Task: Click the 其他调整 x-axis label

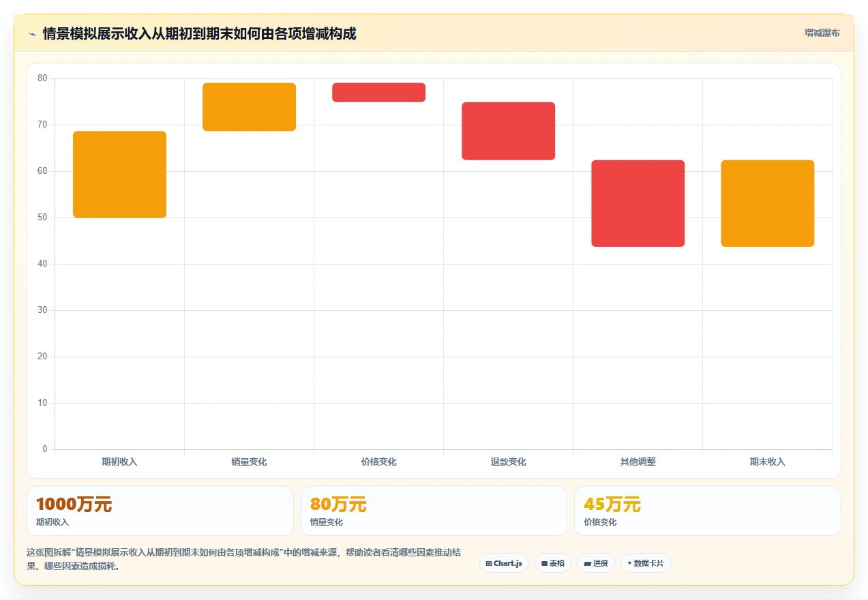Action: [638, 462]
